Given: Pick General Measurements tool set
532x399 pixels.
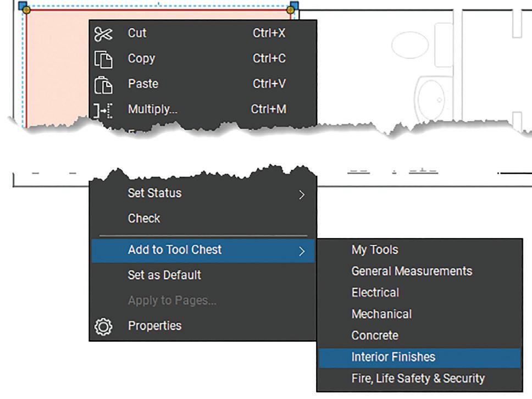Looking at the screenshot, I should pyautogui.click(x=412, y=271).
